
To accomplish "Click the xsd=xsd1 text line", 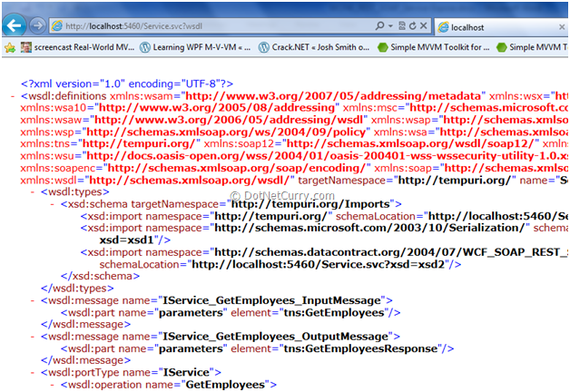I will point(135,240).
